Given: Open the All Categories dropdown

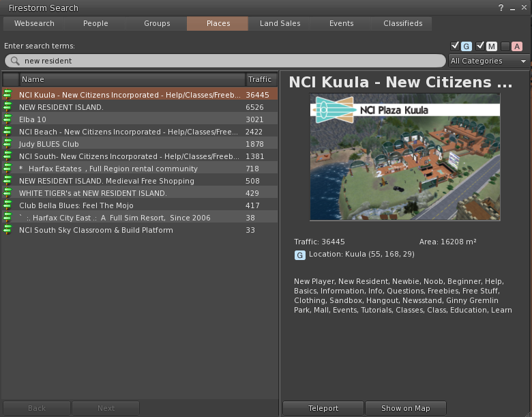Looking at the screenshot, I should (489, 61).
